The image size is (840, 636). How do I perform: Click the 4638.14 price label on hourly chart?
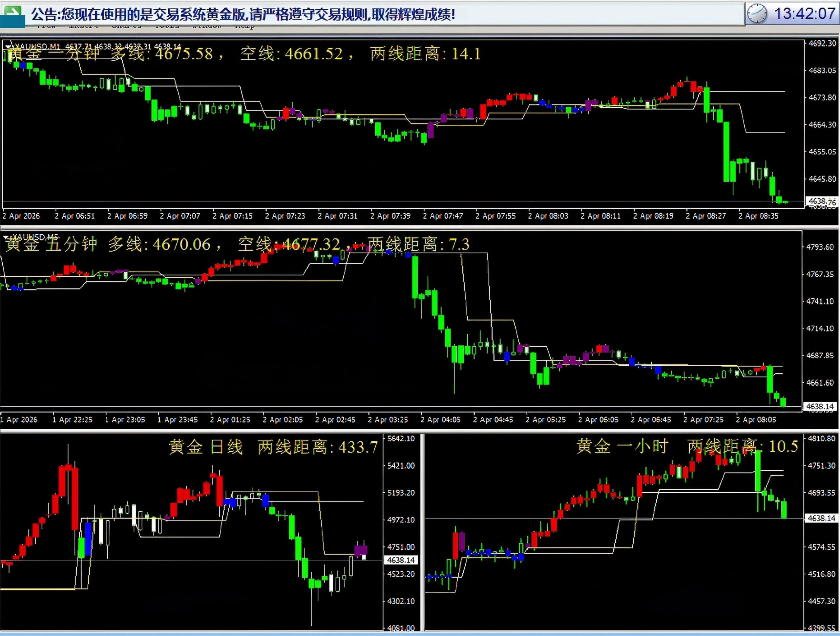click(x=821, y=518)
